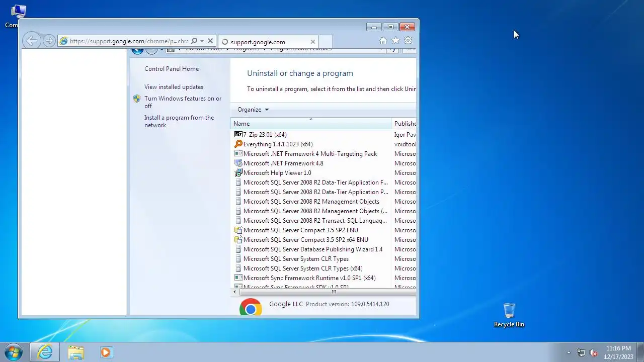
Task: Click the SQL Server Compact 3.5 SP2 x64 ENU icon
Action: click(x=238, y=240)
